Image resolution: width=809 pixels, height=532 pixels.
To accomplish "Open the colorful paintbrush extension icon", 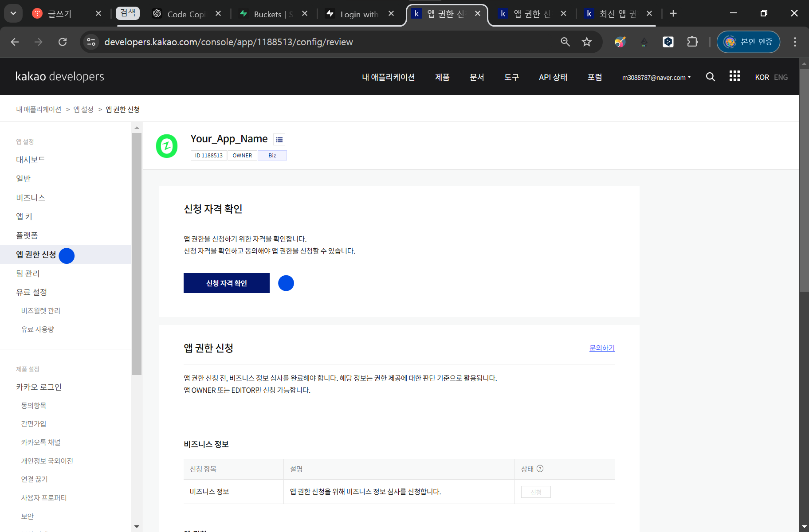I will click(x=620, y=42).
